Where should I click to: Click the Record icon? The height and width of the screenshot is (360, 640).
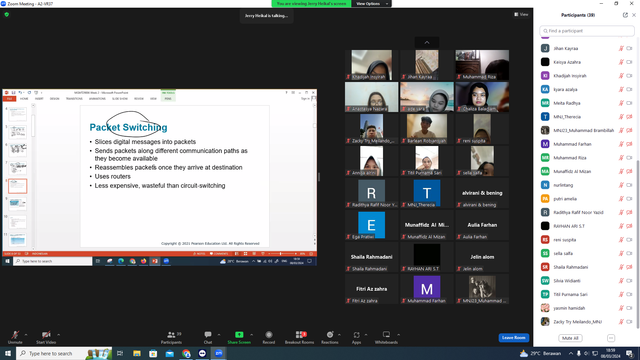pyautogui.click(x=269, y=335)
